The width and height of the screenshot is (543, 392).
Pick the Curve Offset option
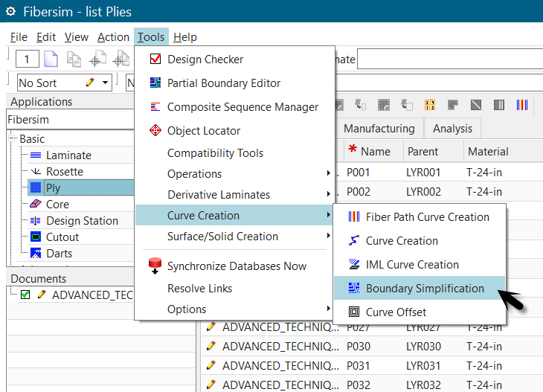click(x=396, y=312)
